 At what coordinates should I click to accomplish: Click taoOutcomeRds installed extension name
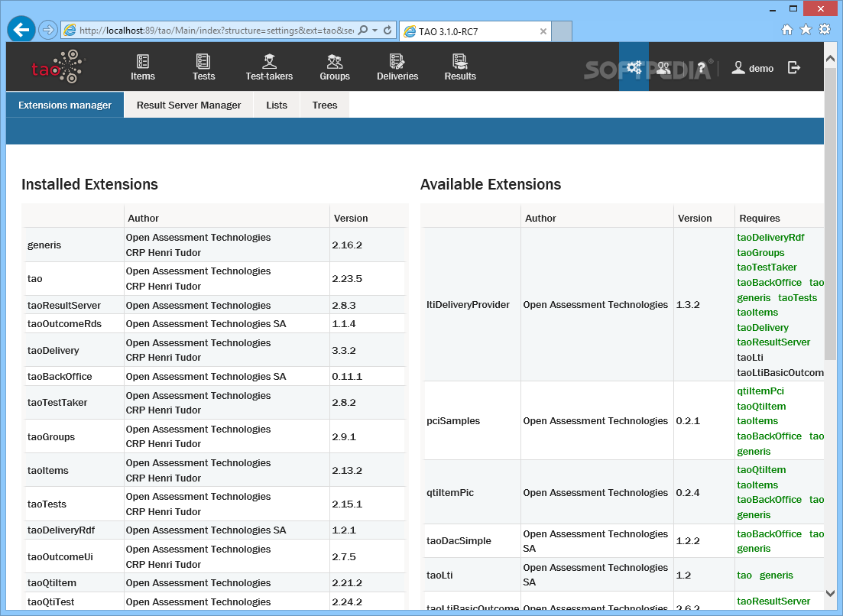[64, 323]
